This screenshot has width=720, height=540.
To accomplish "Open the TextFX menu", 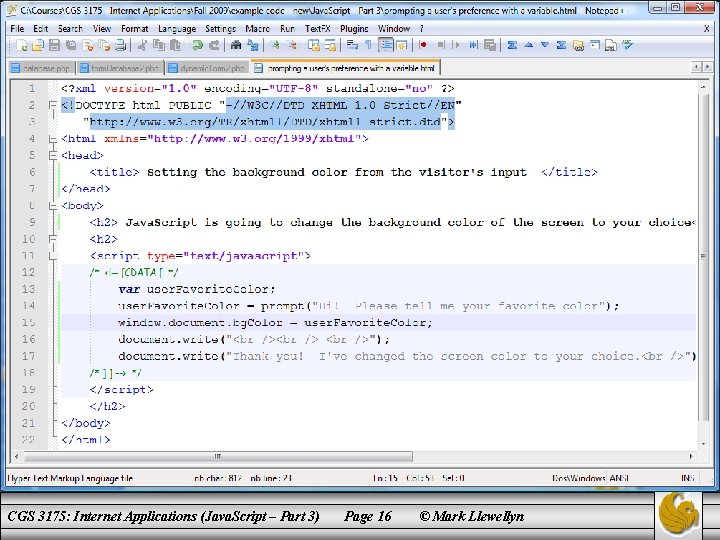I will (317, 29).
